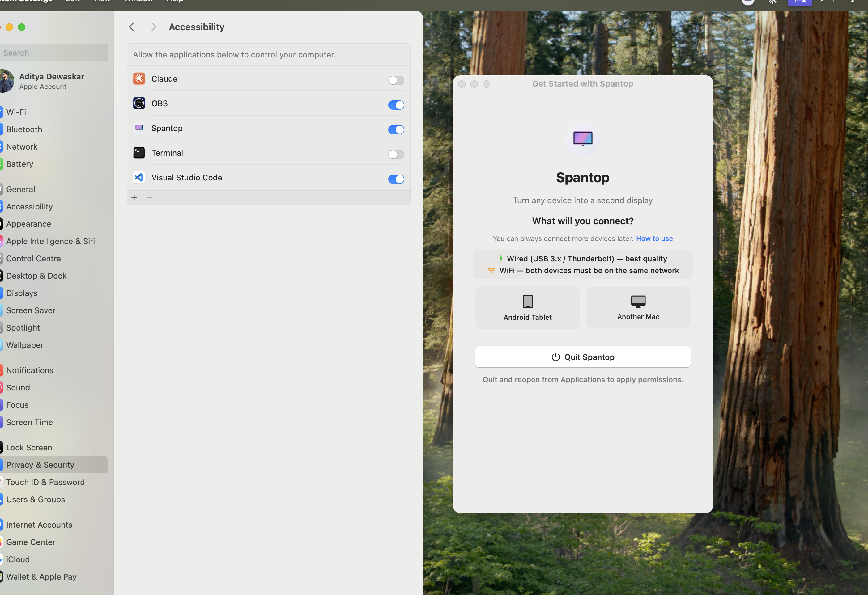The height and width of the screenshot is (595, 868).
Task: Click 'Wired (USB 3.x / Thunderbolt)' text line
Action: (x=587, y=259)
